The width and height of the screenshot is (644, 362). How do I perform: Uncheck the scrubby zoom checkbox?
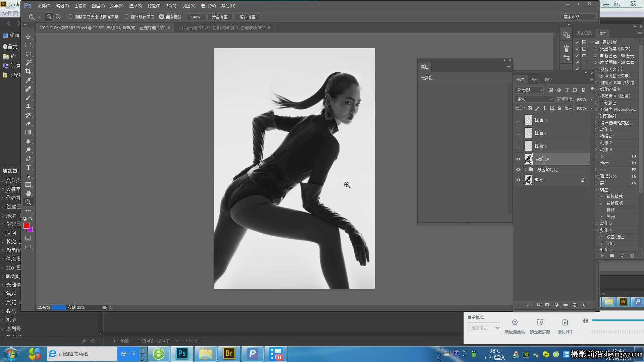coord(161,17)
